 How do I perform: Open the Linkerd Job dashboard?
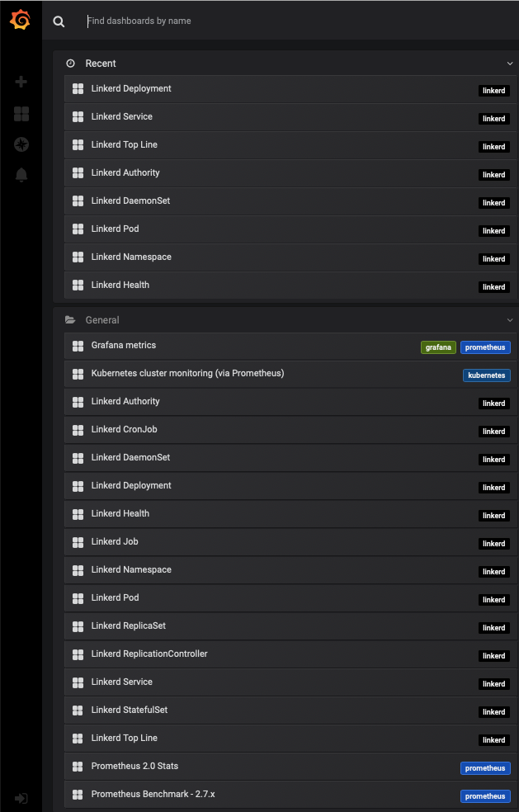[x=290, y=541]
